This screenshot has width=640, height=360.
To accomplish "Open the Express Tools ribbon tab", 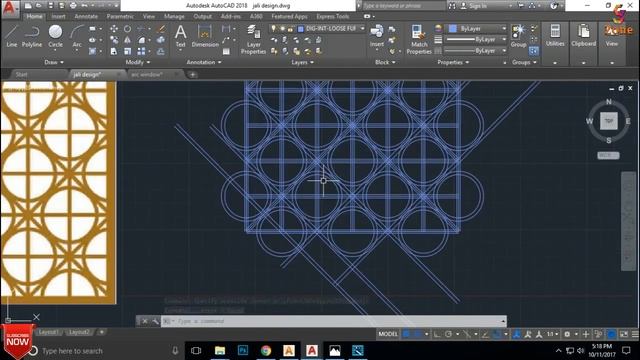I will (x=333, y=16).
